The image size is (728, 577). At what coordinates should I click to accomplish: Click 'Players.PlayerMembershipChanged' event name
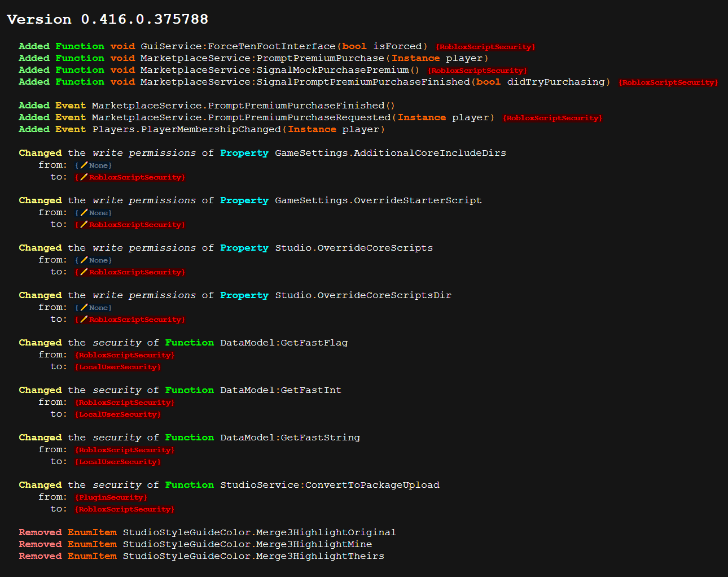(x=186, y=129)
